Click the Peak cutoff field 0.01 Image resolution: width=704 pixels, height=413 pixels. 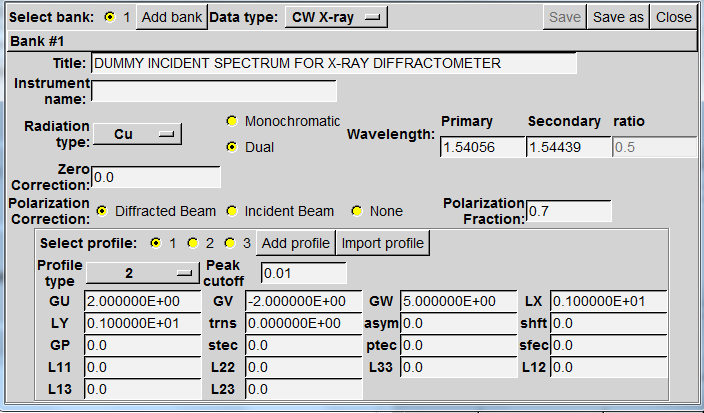click(304, 273)
